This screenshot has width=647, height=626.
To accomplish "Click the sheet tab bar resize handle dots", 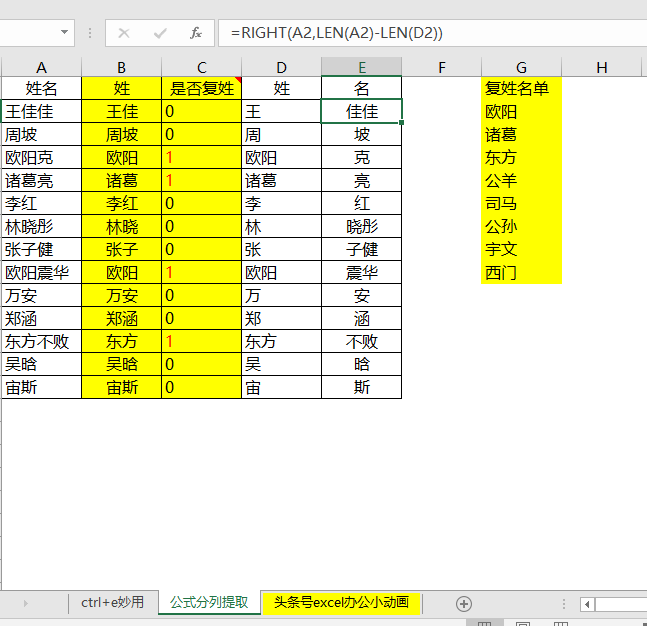I will [564, 604].
